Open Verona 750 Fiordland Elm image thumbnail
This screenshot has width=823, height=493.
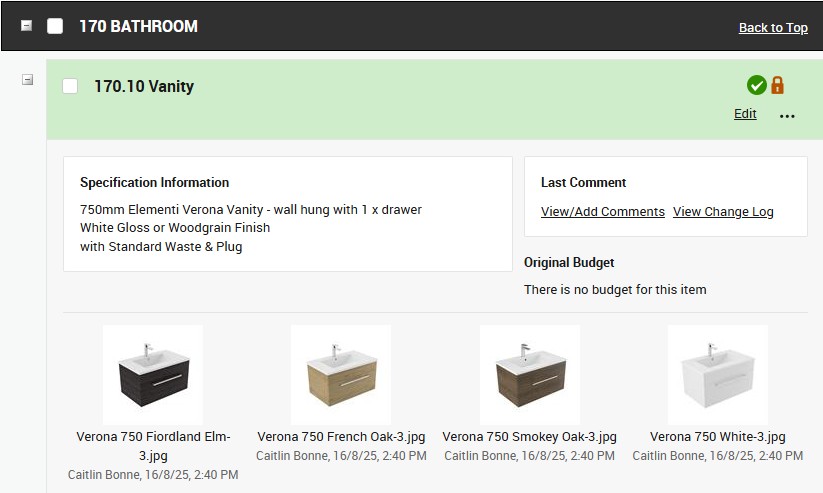pos(153,374)
